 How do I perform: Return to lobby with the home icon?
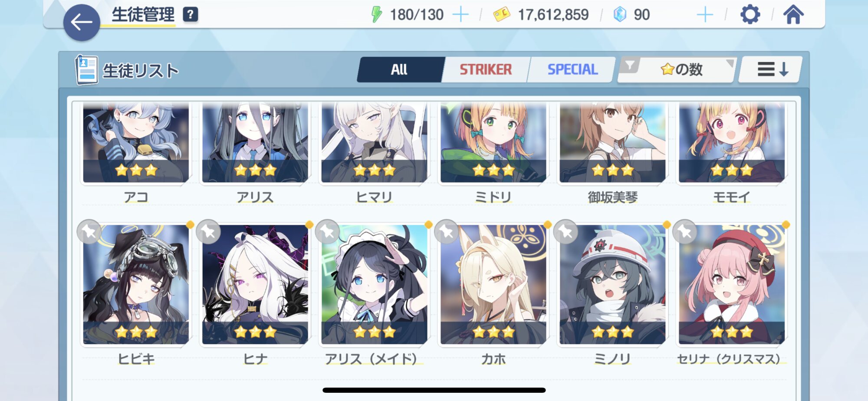click(793, 14)
